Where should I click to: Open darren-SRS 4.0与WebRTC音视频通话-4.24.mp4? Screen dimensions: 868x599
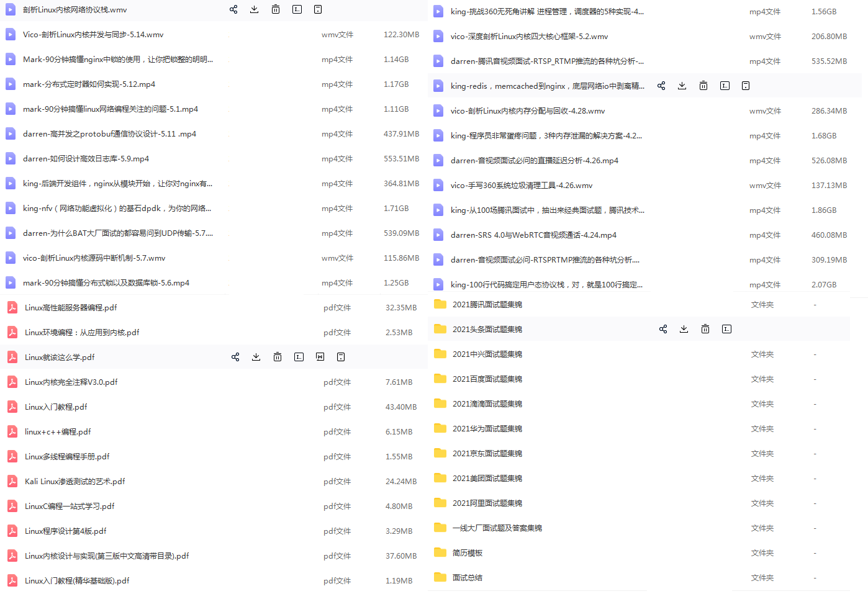pos(533,235)
